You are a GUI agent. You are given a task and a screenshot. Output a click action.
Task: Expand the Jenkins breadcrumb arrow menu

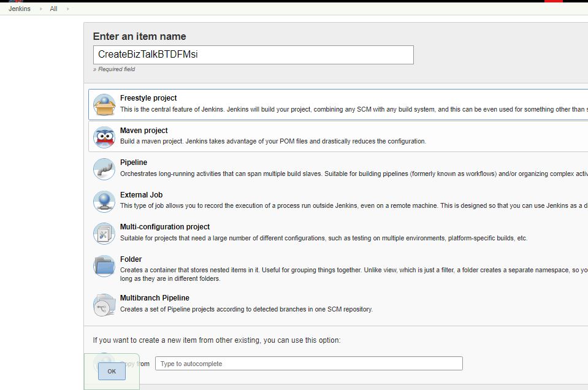[x=40, y=9]
